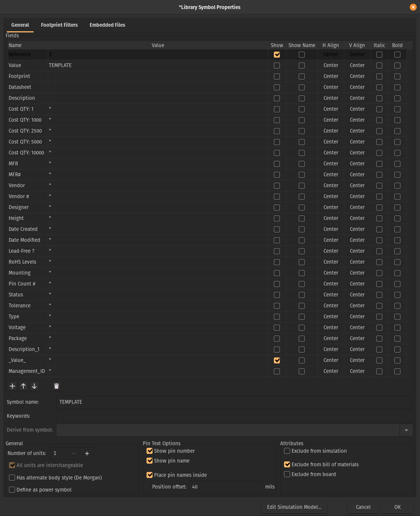Uncheck Show for the Reference field
This screenshot has height=516, width=420.
[277, 54]
